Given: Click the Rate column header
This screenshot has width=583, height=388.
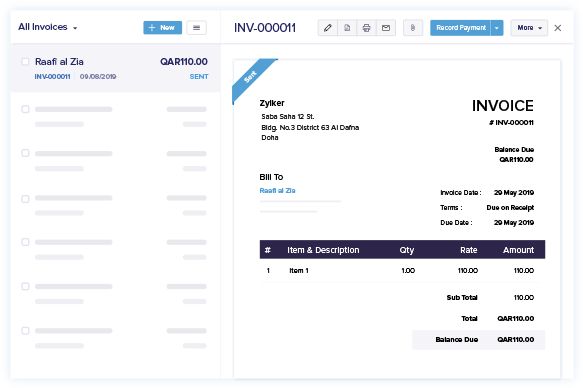Looking at the screenshot, I should pyautogui.click(x=468, y=250).
